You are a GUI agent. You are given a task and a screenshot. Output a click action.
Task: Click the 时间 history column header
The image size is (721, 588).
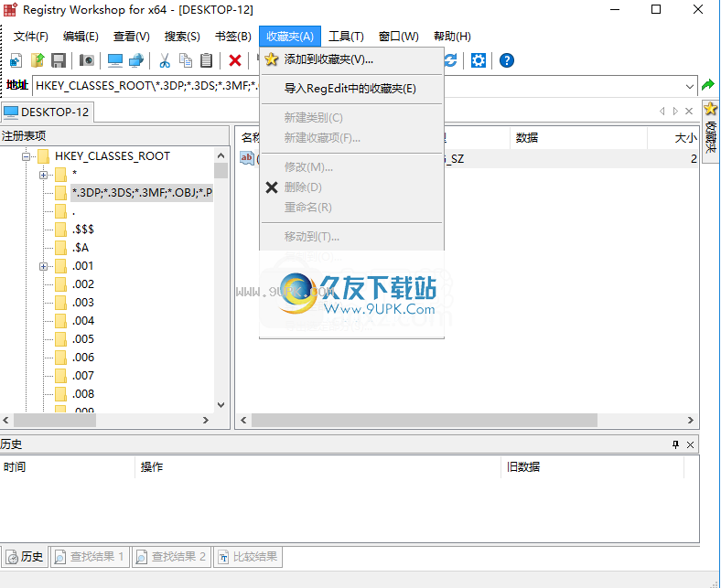point(68,467)
